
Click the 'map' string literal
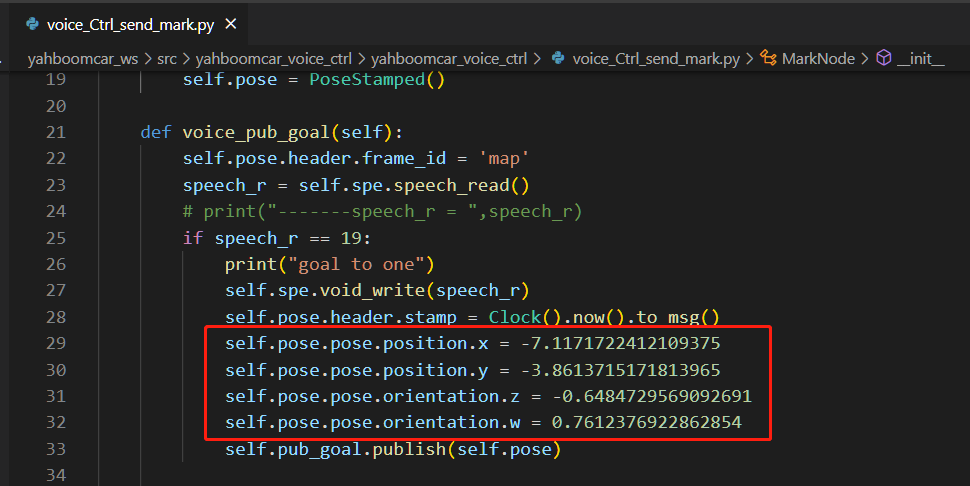tap(504, 158)
